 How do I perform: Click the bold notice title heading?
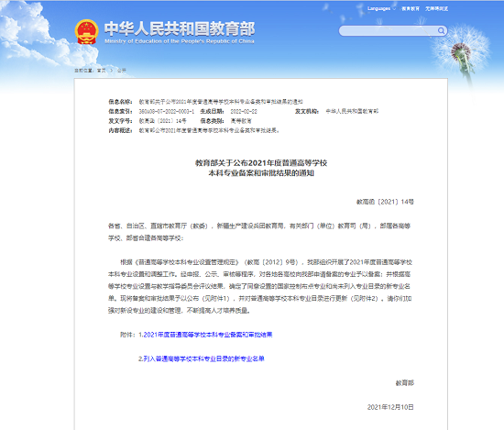click(261, 168)
